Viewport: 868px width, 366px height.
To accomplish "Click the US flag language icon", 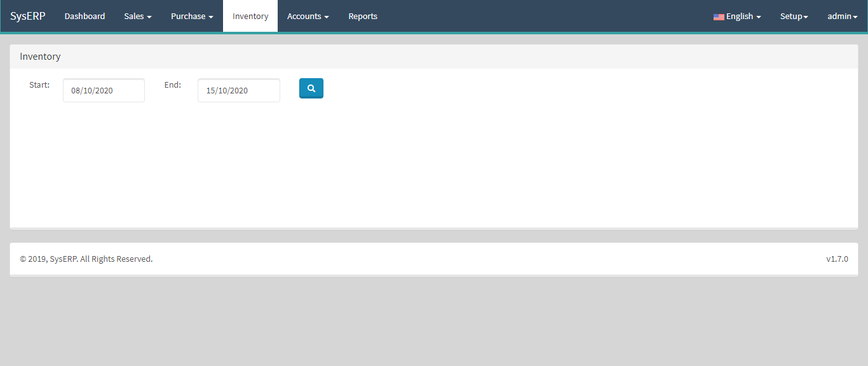I will pyautogui.click(x=719, y=17).
